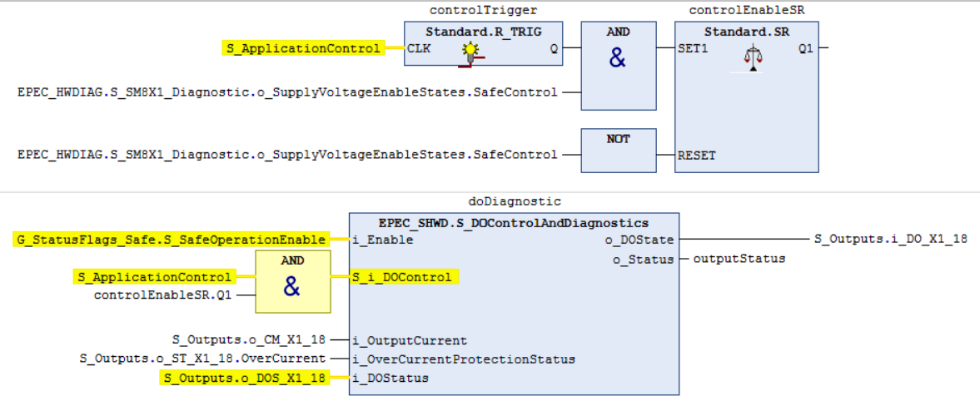Click the i_OverCurrentProtectionStatus pin label
This screenshot has width=980, height=401.
[464, 359]
